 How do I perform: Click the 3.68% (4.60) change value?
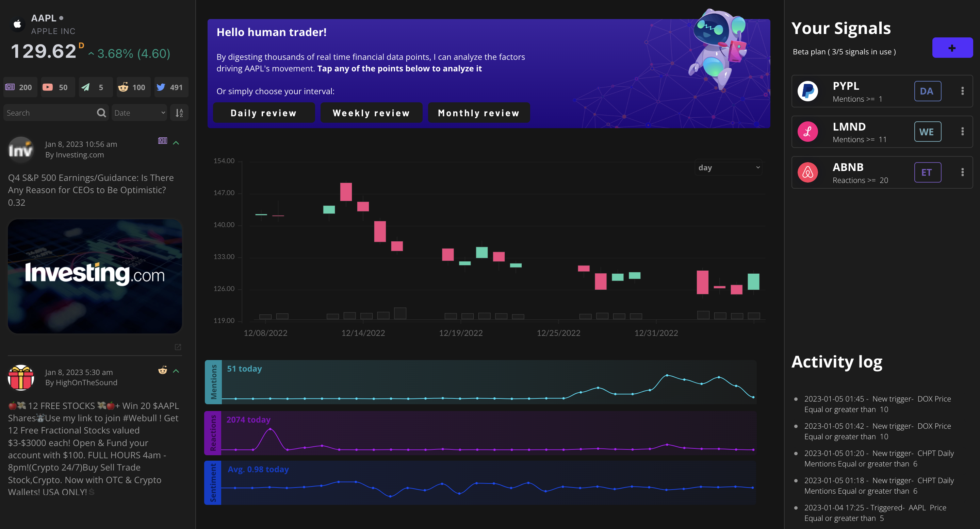click(x=133, y=54)
